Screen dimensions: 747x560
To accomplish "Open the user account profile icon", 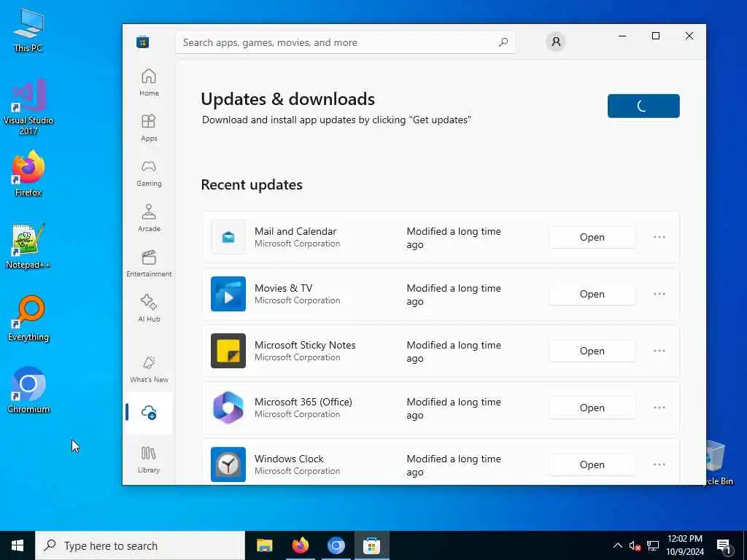I will [555, 42].
